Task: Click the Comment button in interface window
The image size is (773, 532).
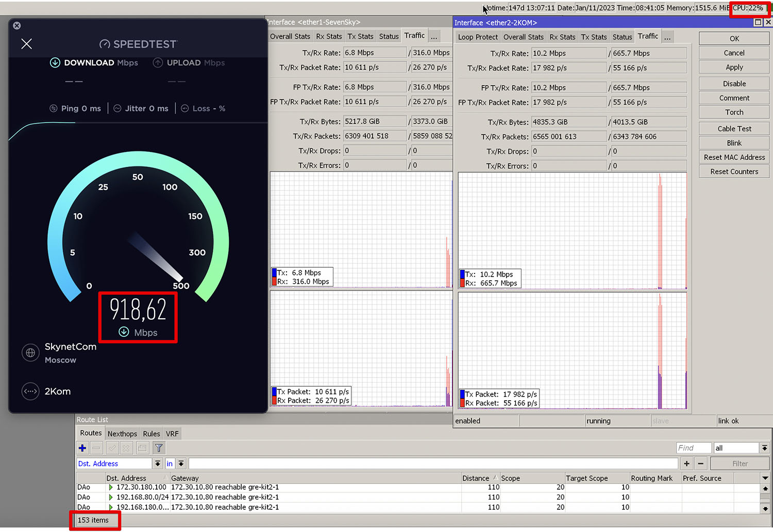Action: coord(734,98)
